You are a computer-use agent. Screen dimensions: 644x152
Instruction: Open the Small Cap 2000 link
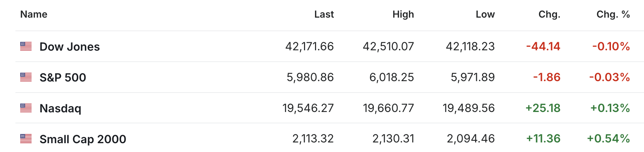coord(83,139)
